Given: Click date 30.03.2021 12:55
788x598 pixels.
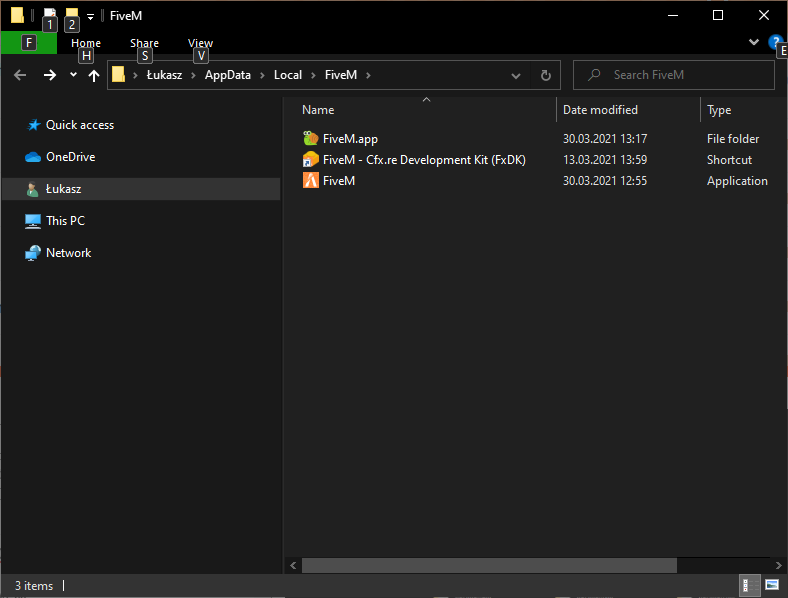Looking at the screenshot, I should 605,181.
